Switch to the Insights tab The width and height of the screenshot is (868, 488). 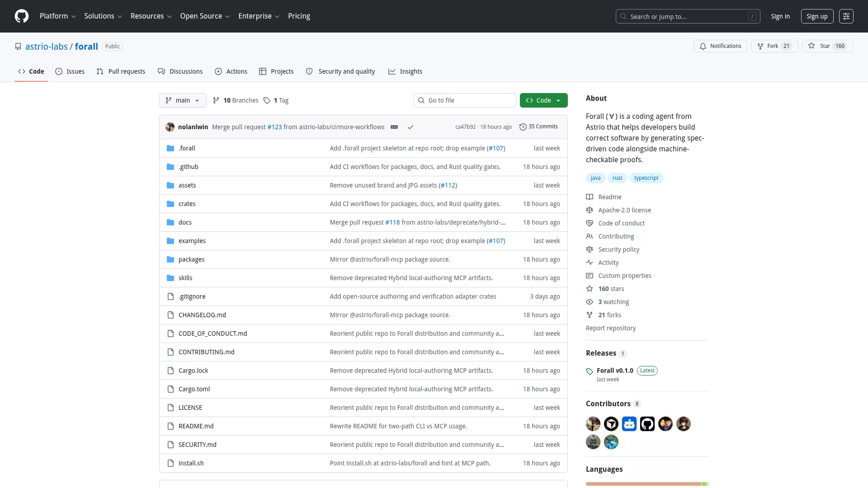tap(406, 71)
